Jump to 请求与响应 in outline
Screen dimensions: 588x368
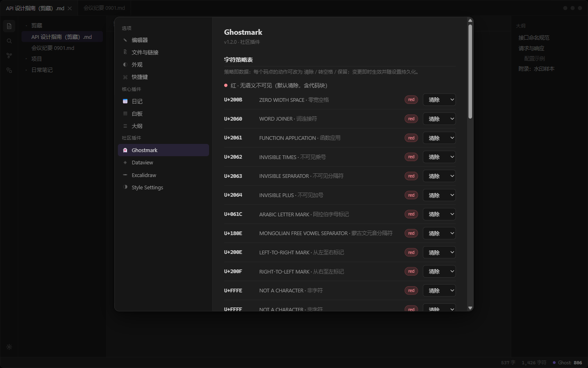[x=531, y=48]
